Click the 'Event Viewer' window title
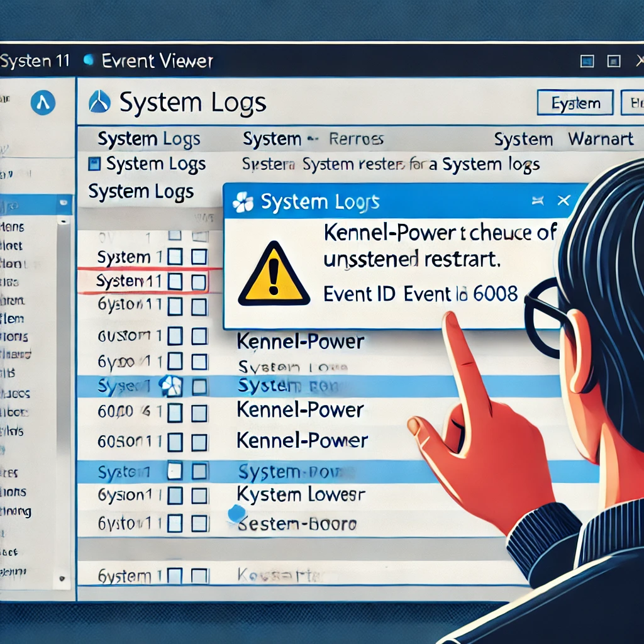 point(157,61)
